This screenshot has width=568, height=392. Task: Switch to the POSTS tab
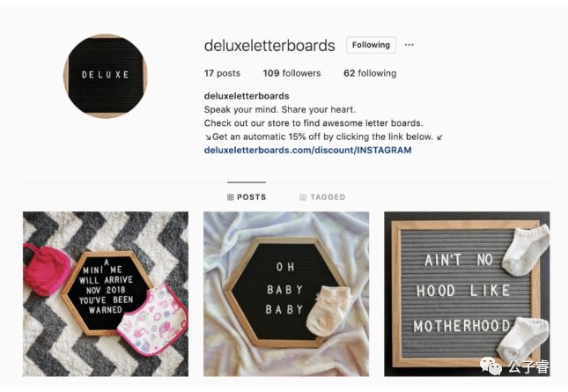click(x=247, y=197)
